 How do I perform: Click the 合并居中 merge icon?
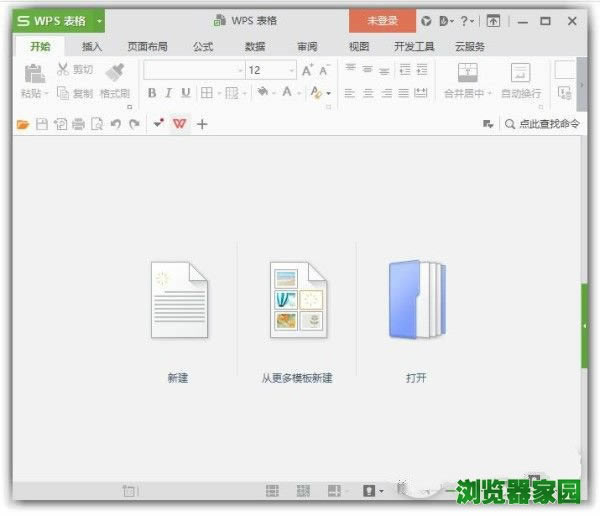pos(468,73)
